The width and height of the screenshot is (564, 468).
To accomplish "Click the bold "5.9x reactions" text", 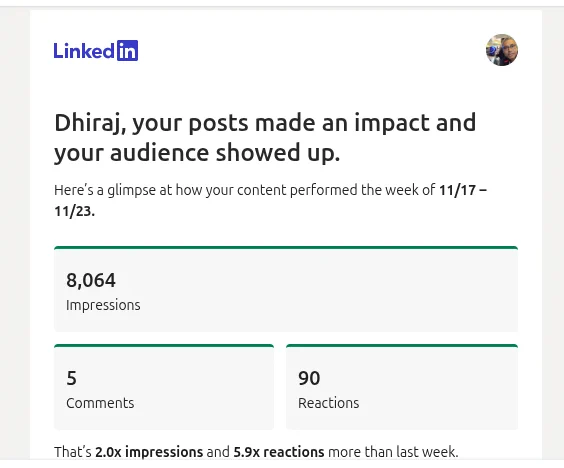I will (x=279, y=452).
